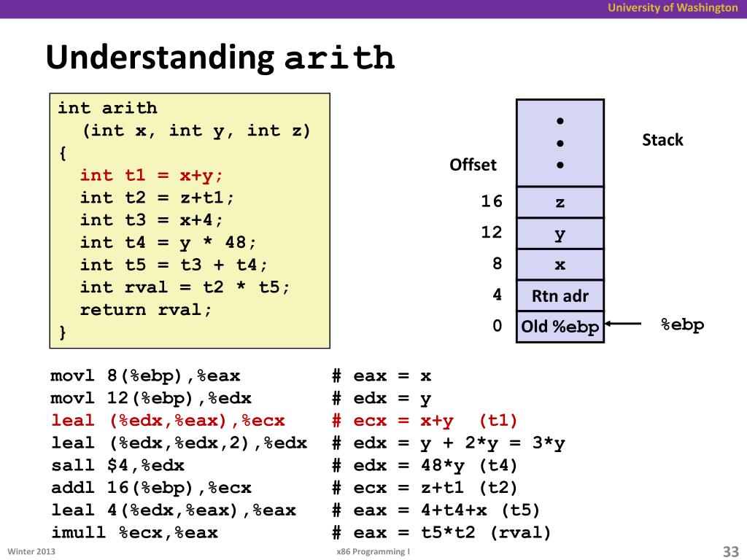Click the slide number 33
747x560 pixels.
(730, 551)
